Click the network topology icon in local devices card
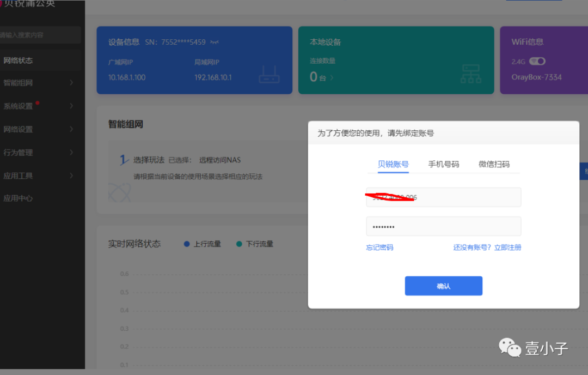Screen dimensions: 588x375 pos(470,74)
